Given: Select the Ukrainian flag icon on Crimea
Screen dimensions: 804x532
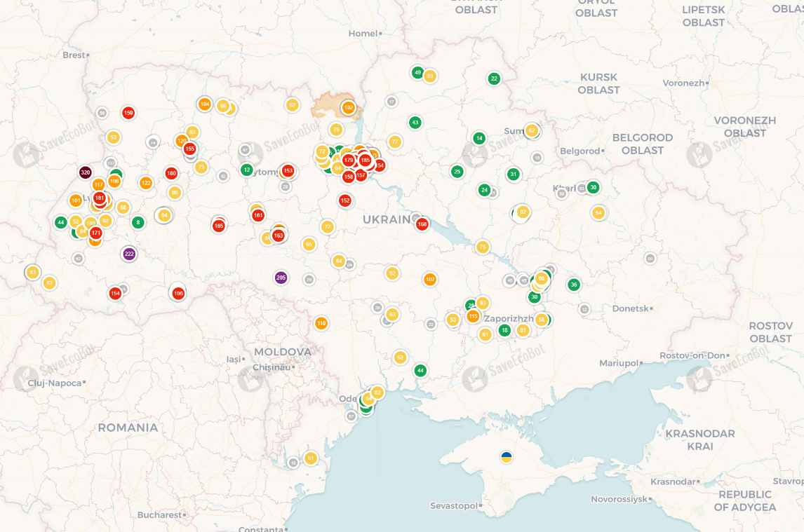Looking at the screenshot, I should coord(507,457).
